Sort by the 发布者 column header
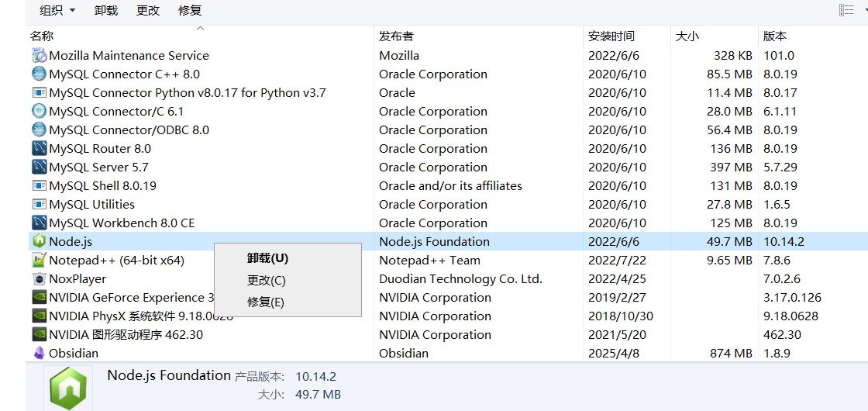This screenshot has width=868, height=411. 396,36
